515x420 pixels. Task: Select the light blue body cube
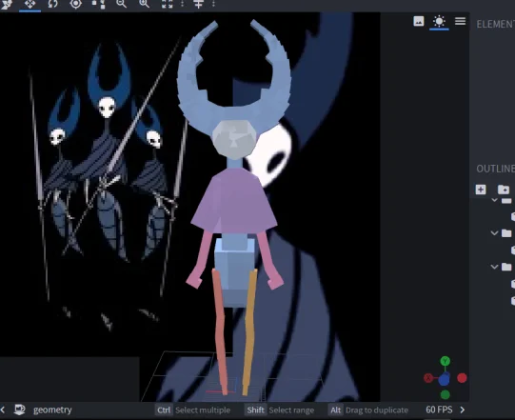pos(234,270)
